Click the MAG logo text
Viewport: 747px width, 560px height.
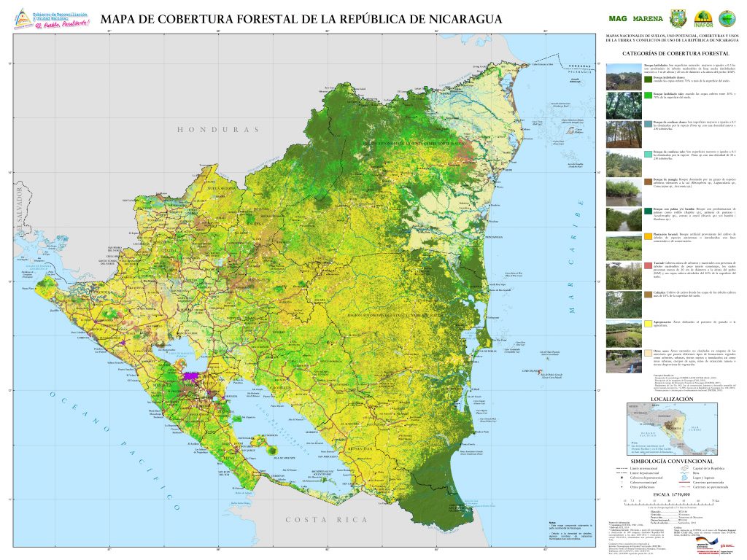click(x=618, y=19)
